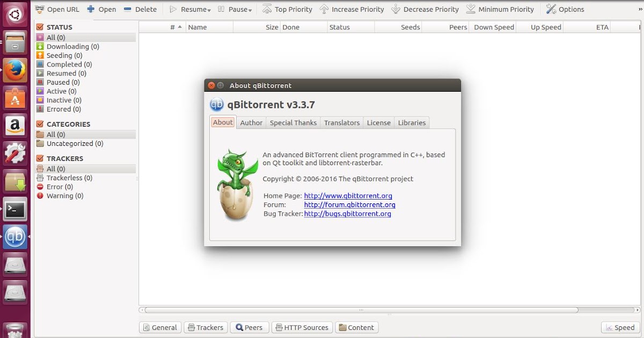Filter by Downloading (0) status
The width and height of the screenshot is (644, 338).
(85, 47)
